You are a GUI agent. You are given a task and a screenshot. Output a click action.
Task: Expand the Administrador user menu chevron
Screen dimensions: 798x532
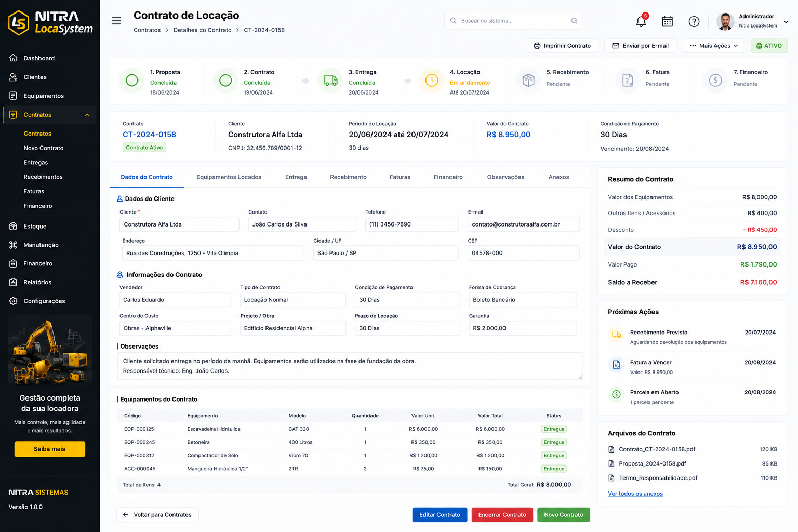[x=786, y=22]
